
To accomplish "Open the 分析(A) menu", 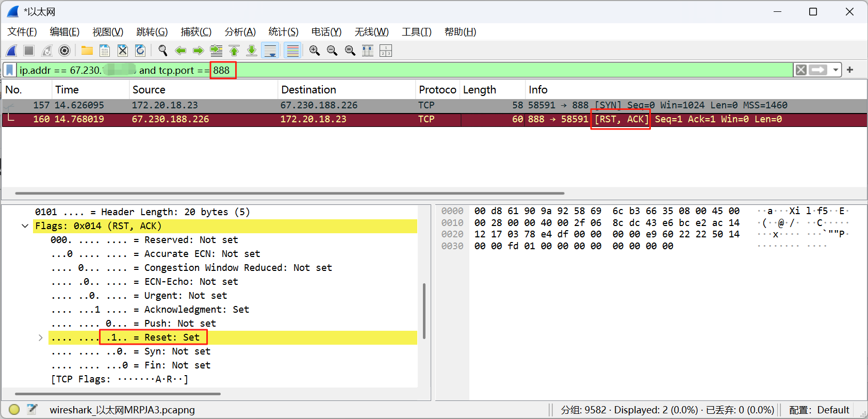I will coord(240,32).
